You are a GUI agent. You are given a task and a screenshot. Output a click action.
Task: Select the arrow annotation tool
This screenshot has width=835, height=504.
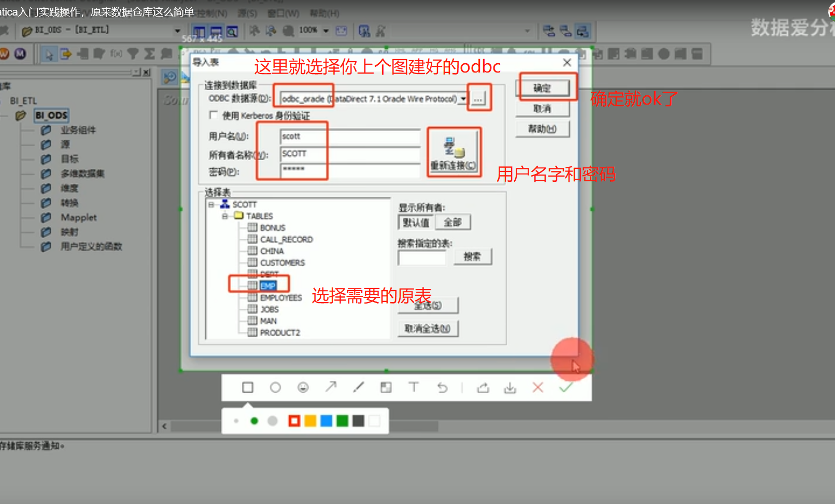(x=331, y=387)
